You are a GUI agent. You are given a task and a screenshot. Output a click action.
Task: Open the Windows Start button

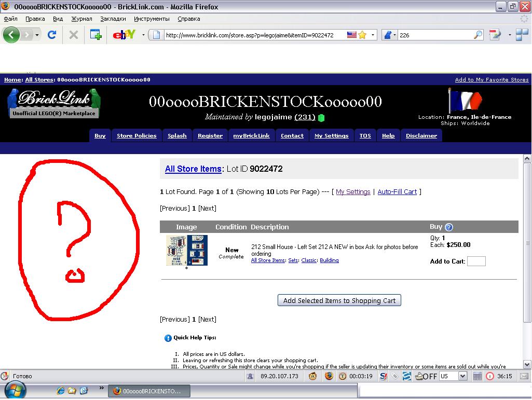tap(15, 391)
